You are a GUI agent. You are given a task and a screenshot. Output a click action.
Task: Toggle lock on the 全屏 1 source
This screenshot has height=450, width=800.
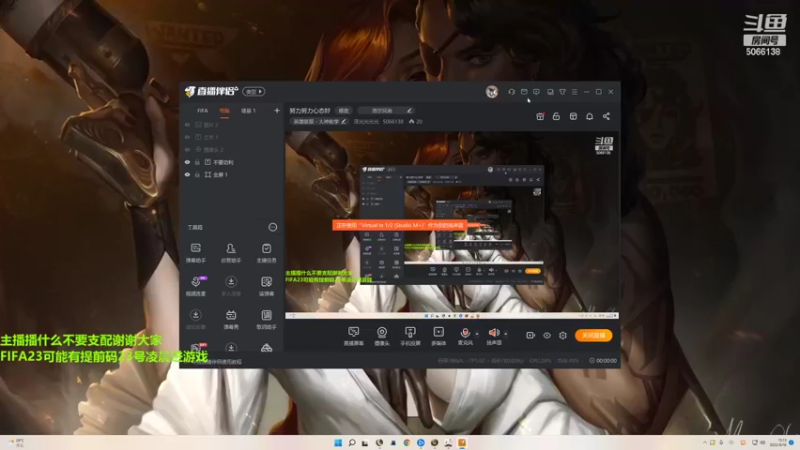pyautogui.click(x=197, y=174)
